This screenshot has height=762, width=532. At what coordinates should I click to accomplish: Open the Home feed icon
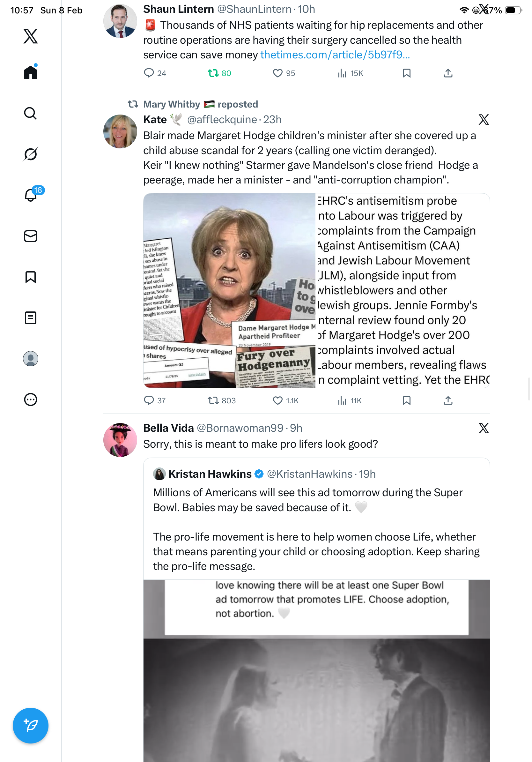31,72
